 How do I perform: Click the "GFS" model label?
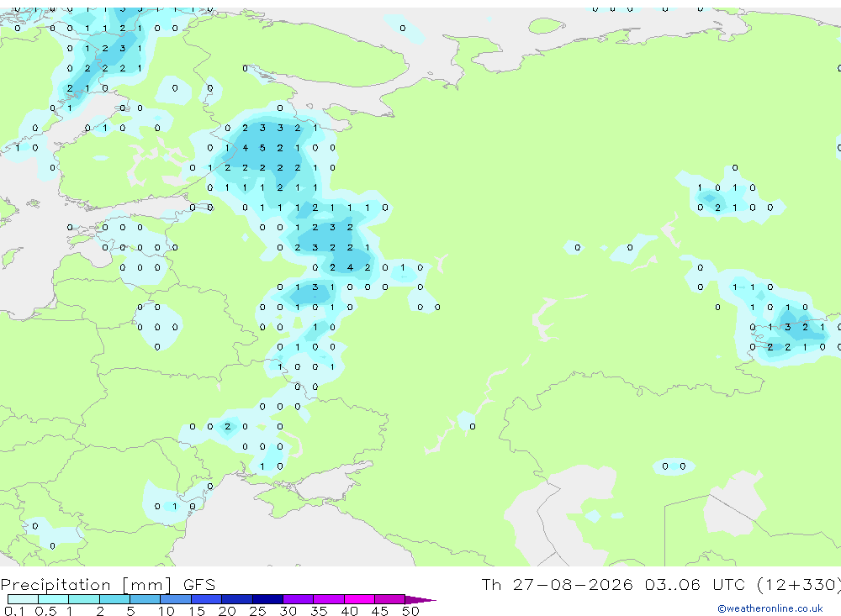(199, 584)
